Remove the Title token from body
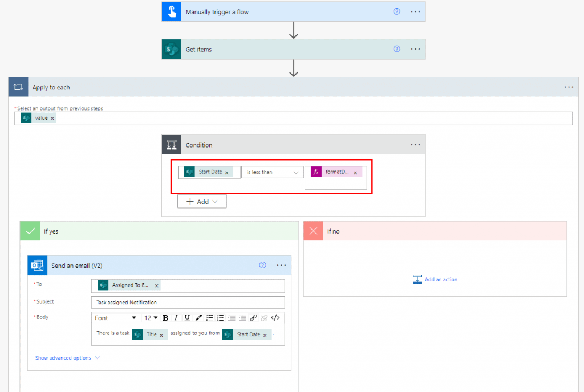This screenshot has height=392, width=584. [x=161, y=336]
